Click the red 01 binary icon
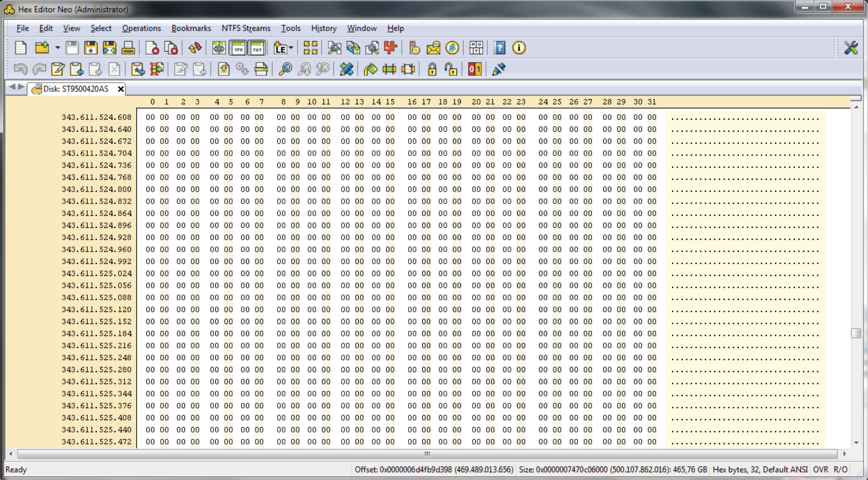This screenshot has width=868, height=480. click(474, 69)
